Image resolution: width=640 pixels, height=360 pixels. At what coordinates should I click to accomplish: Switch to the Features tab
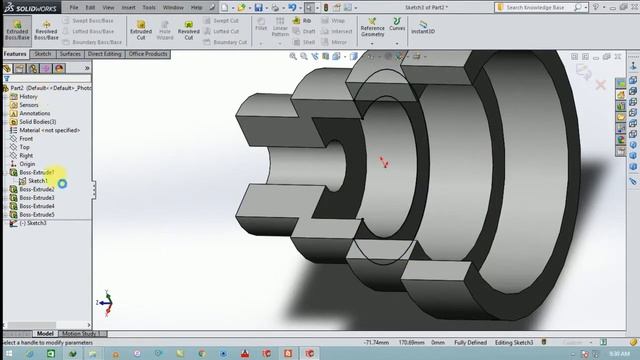15,54
